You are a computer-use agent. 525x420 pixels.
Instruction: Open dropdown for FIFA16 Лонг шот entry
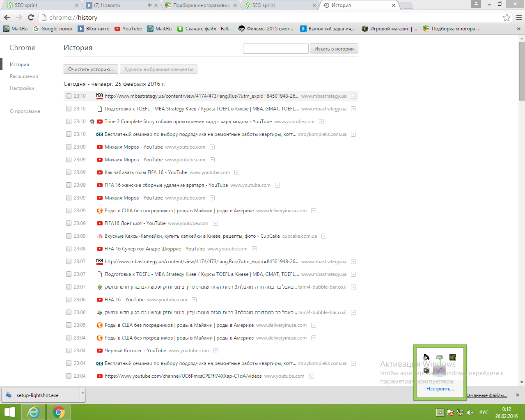click(x=216, y=223)
